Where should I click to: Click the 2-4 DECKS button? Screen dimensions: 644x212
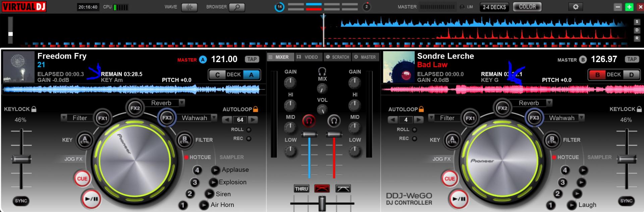[494, 7]
